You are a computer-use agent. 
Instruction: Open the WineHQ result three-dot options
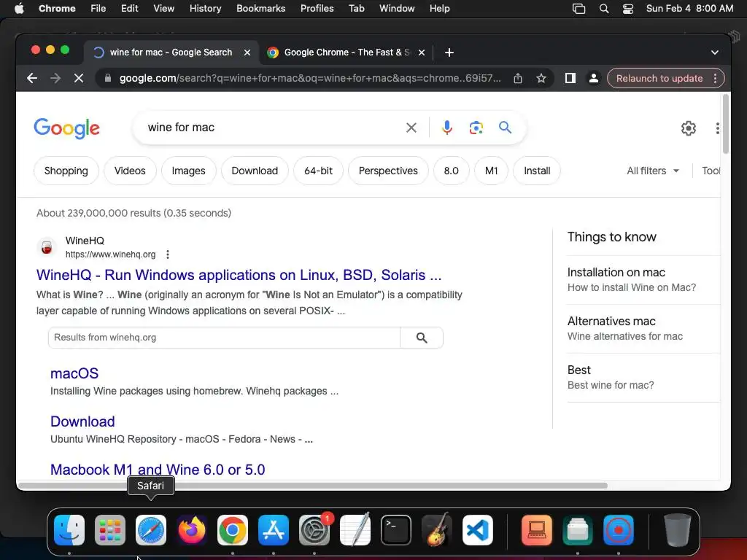click(x=167, y=254)
